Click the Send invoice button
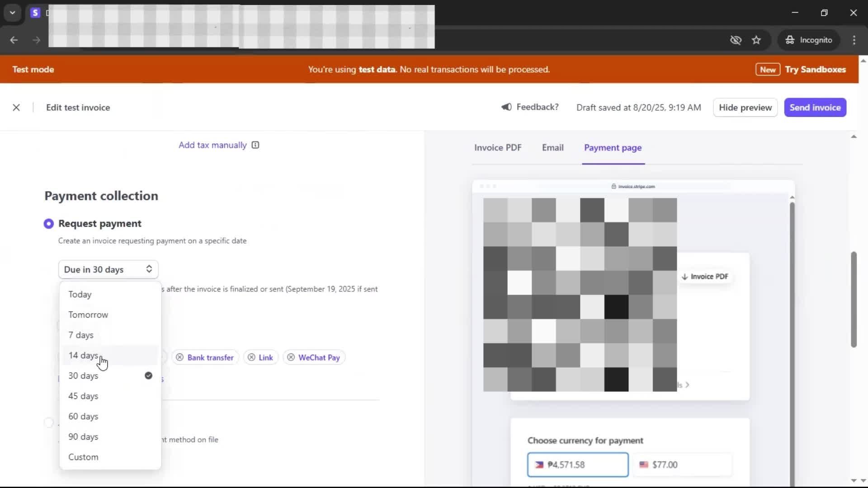The height and width of the screenshot is (488, 868). 815,108
